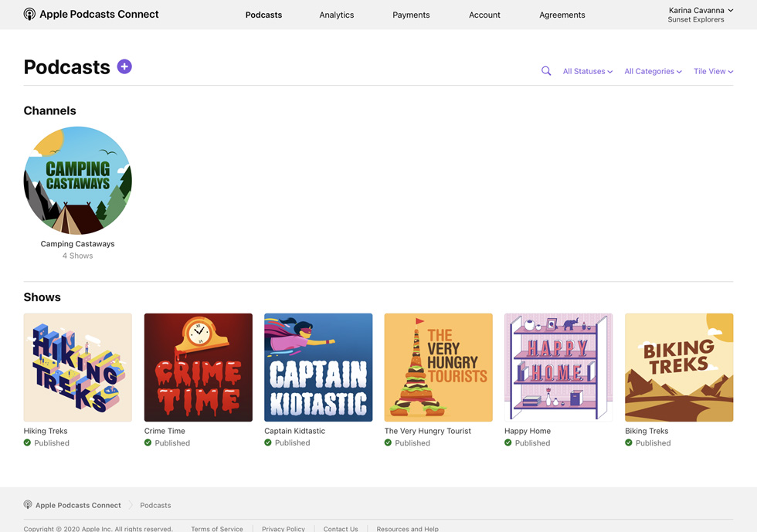757x532 pixels.
Task: Click the Privacy Policy link
Action: click(283, 528)
